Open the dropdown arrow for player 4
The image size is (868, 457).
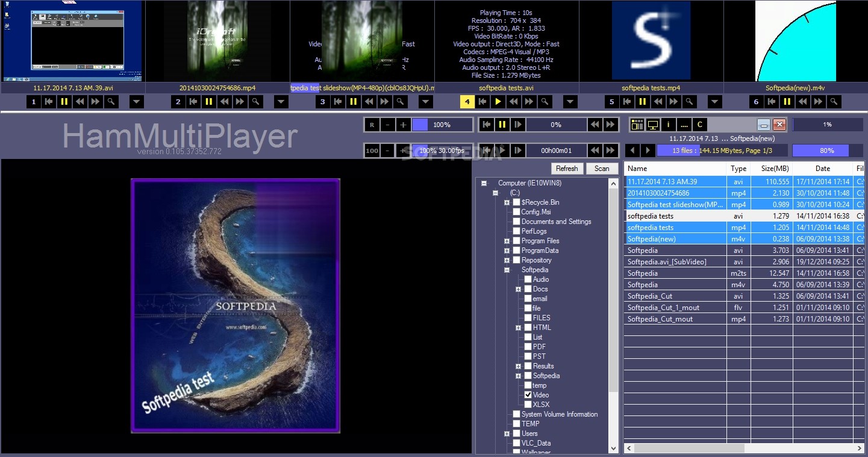(x=570, y=102)
